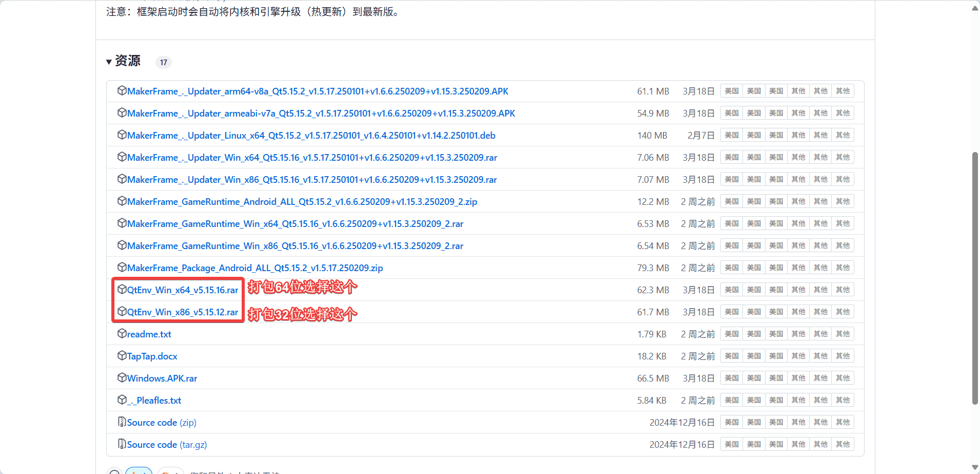This screenshot has width=980, height=474.
Task: Download readme.txt
Action: (x=149, y=334)
